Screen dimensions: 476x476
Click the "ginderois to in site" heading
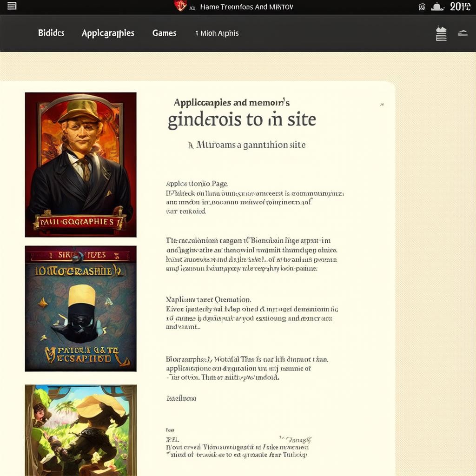[242, 120]
